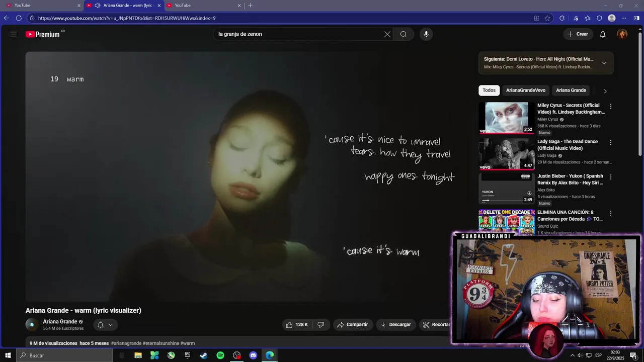The height and width of the screenshot is (362, 644).
Task: Open Epic Games launcher from taskbar
Action: [x=187, y=355]
